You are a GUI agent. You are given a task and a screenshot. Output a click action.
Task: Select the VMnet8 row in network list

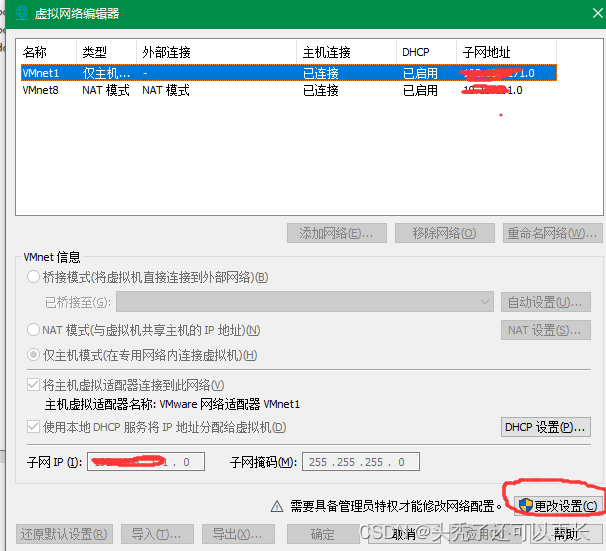[x=289, y=90]
